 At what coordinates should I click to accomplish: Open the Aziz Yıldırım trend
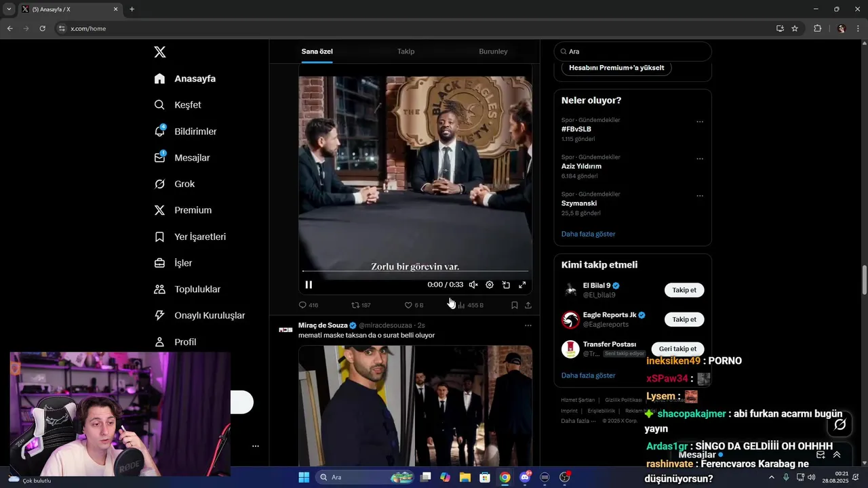(x=581, y=166)
